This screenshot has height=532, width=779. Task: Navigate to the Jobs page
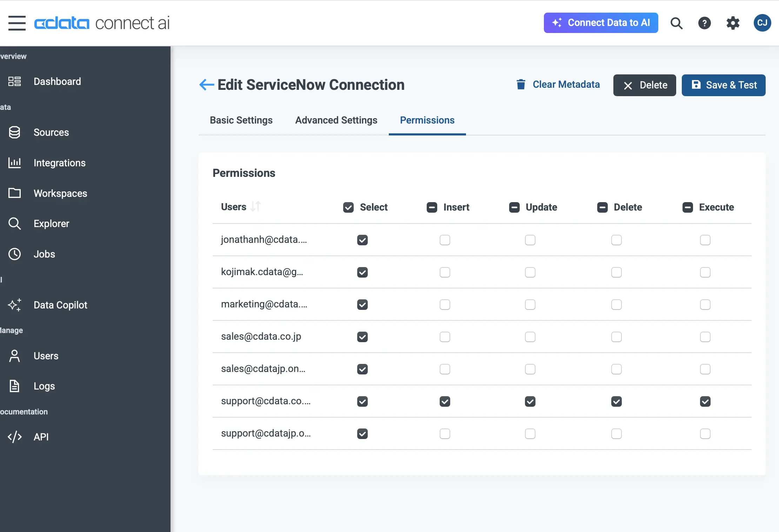pyautogui.click(x=44, y=254)
